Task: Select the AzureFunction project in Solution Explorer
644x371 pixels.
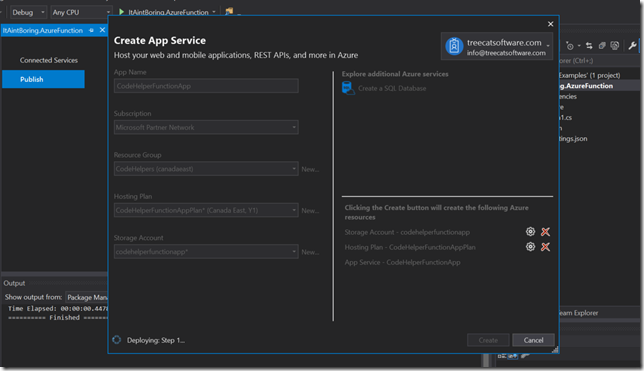Action: click(x=586, y=86)
